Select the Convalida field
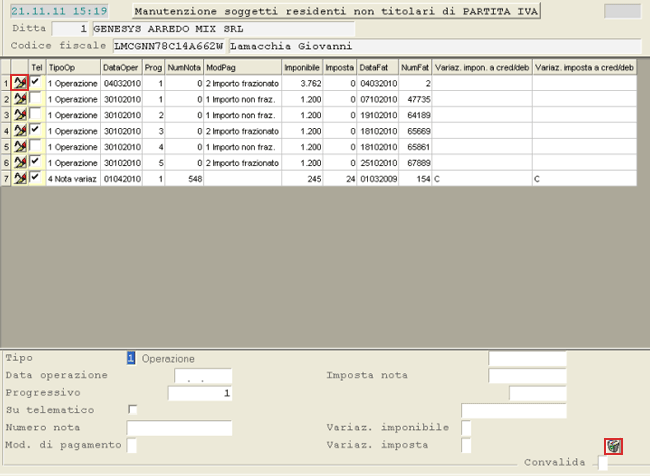The height and width of the screenshot is (476, 650). coord(602,463)
